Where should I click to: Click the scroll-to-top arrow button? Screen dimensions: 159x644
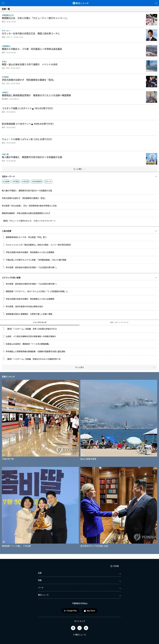coord(155,472)
